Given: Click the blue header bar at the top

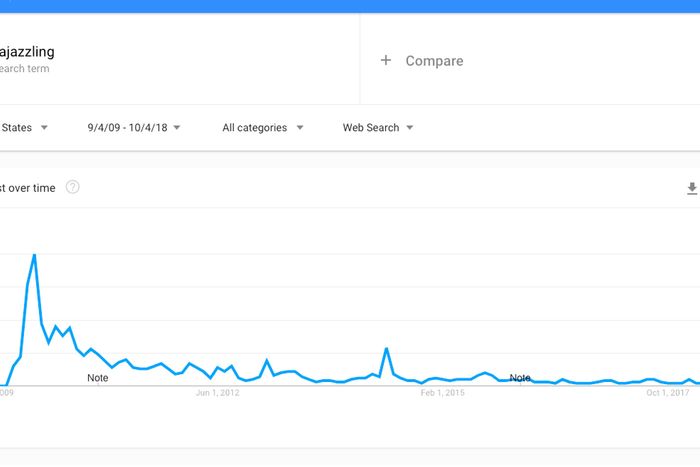Looking at the screenshot, I should [350, 6].
